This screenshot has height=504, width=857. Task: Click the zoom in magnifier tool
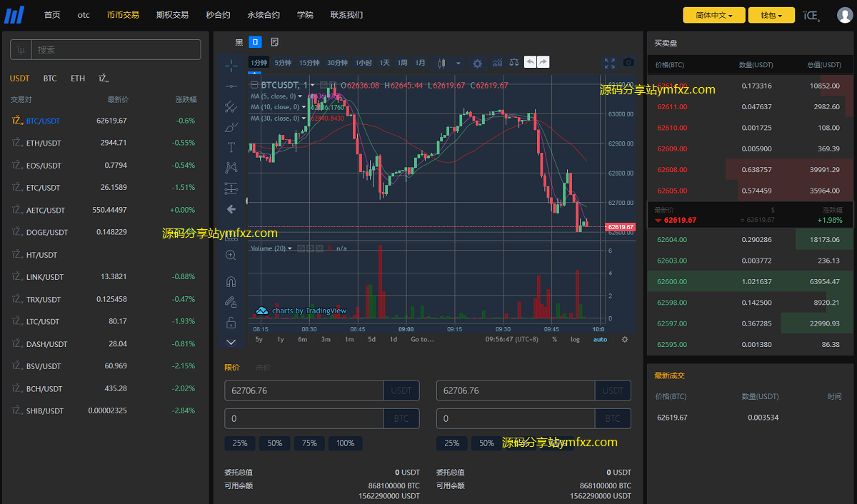(231, 255)
